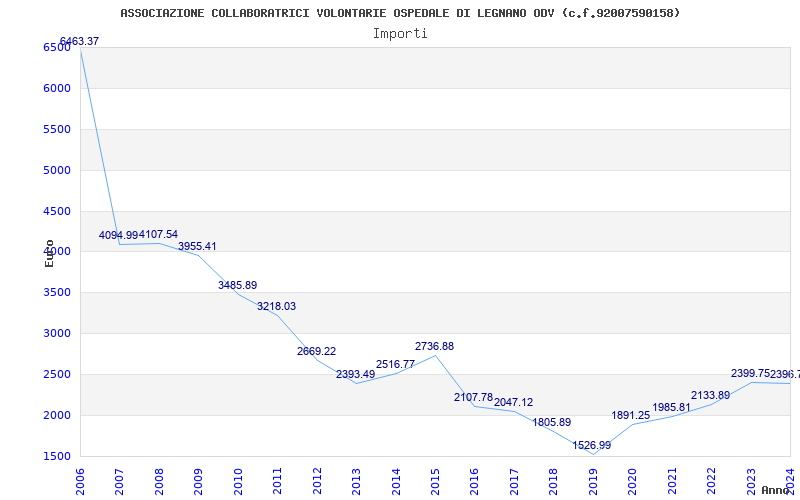Image resolution: width=800 pixels, height=500 pixels.
Task: Click the 2016 year label on x-axis
Action: point(474,481)
